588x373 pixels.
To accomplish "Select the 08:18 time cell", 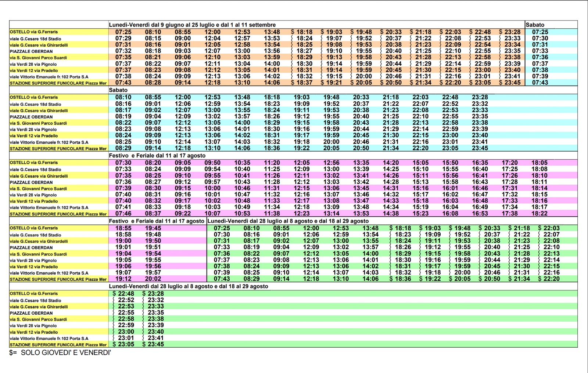I will [153, 51].
